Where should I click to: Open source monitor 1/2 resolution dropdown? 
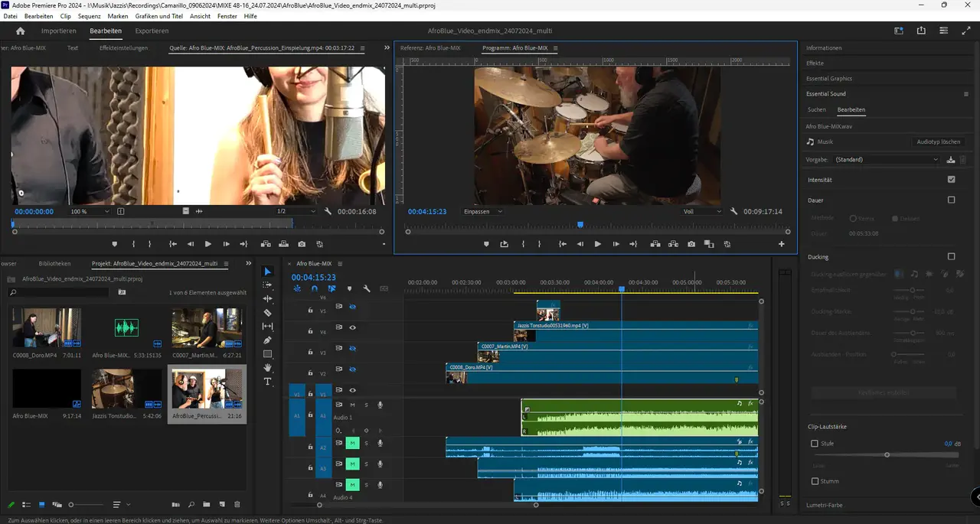pyautogui.click(x=296, y=211)
